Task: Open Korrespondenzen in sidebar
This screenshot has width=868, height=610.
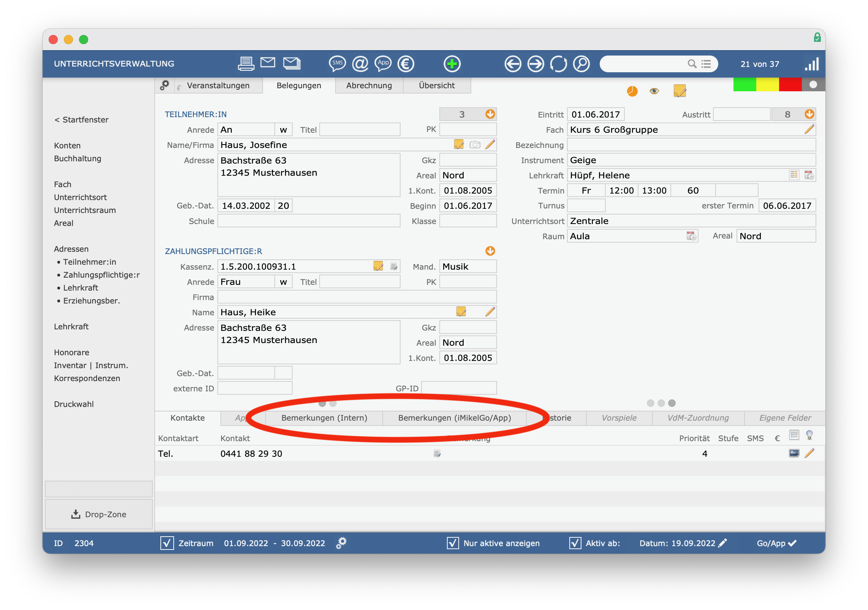Action: (x=87, y=378)
